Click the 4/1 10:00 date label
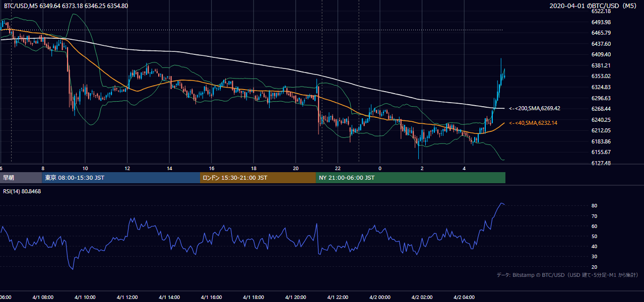 85,297
